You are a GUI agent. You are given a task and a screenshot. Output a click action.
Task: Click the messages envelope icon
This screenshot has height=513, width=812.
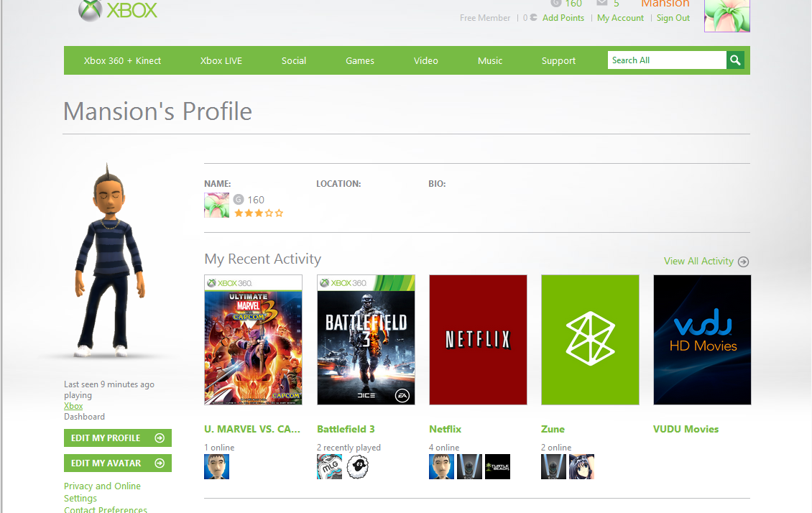click(601, 3)
